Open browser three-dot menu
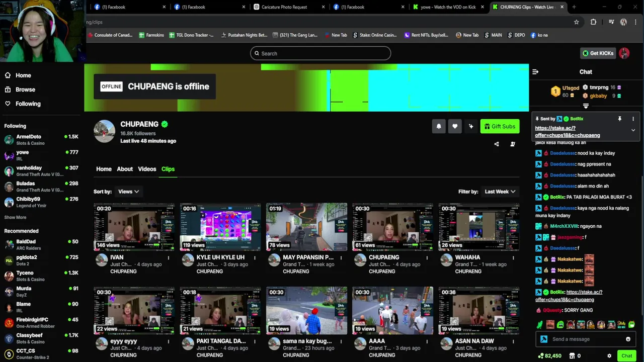The height and width of the screenshot is (362, 644). [635, 22]
